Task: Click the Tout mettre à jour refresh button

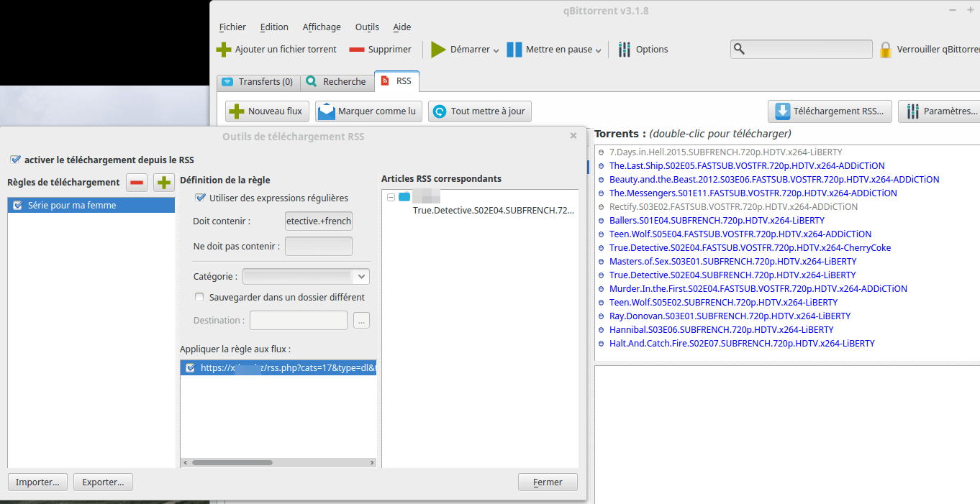Action: pyautogui.click(x=479, y=111)
